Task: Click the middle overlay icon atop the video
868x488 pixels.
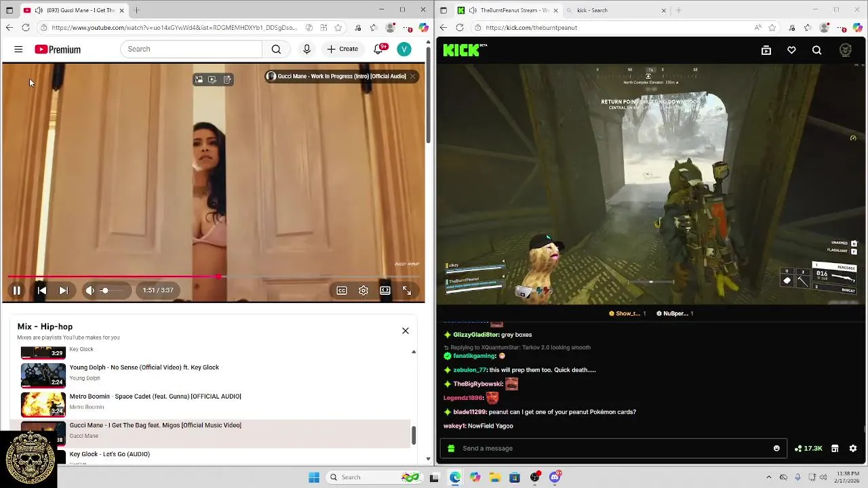Action: (x=212, y=79)
